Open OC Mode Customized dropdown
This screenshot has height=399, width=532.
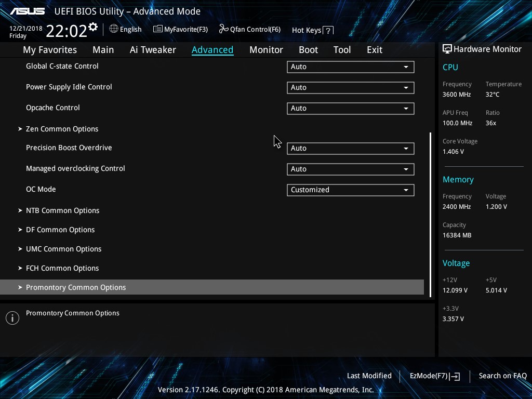click(351, 190)
